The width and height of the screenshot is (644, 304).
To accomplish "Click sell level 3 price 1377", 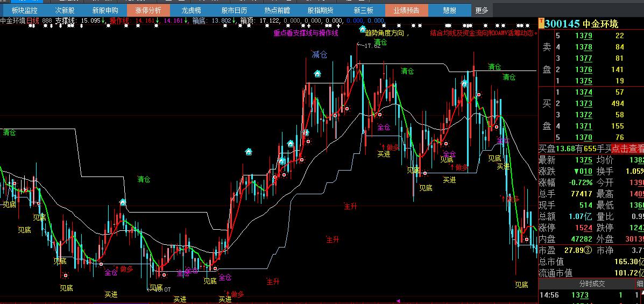I will (584, 58).
